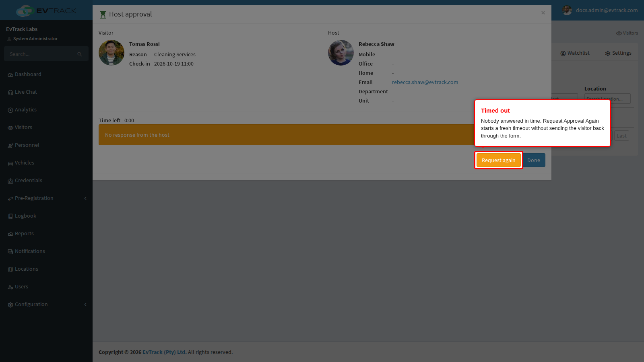Open EvTrack (Pty) Ltd. footer link

(165, 352)
